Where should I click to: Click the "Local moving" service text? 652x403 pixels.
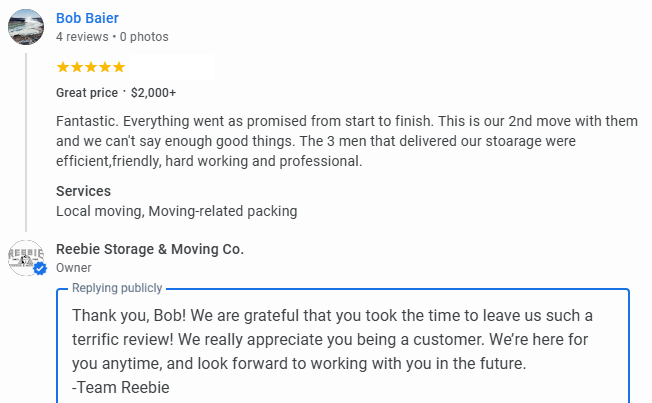99,211
